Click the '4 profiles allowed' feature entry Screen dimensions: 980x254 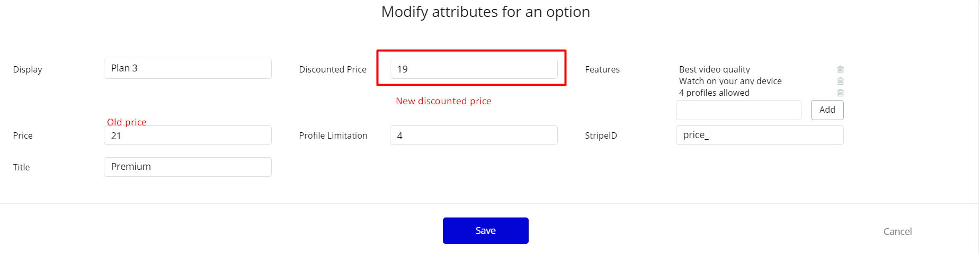[x=714, y=93]
